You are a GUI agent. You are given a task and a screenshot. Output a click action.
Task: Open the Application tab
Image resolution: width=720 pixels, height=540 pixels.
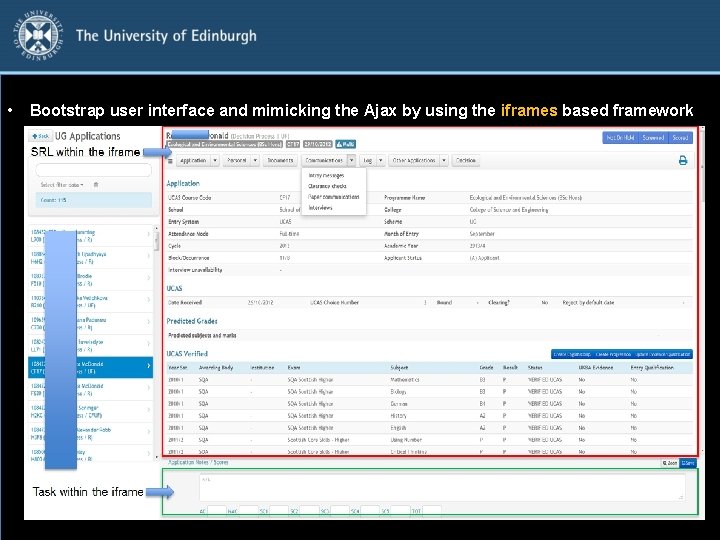coord(193,160)
